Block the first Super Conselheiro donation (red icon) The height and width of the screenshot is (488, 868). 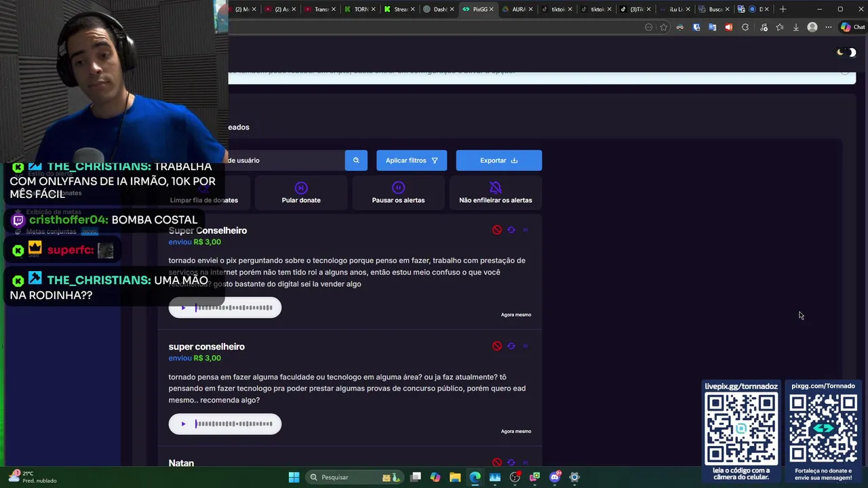coord(497,230)
